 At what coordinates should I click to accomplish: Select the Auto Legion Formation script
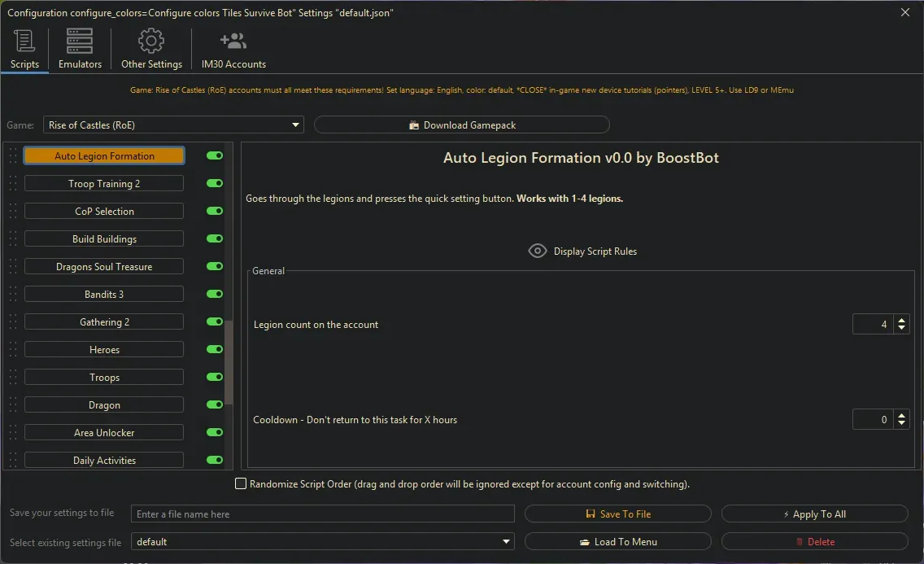[x=104, y=155]
